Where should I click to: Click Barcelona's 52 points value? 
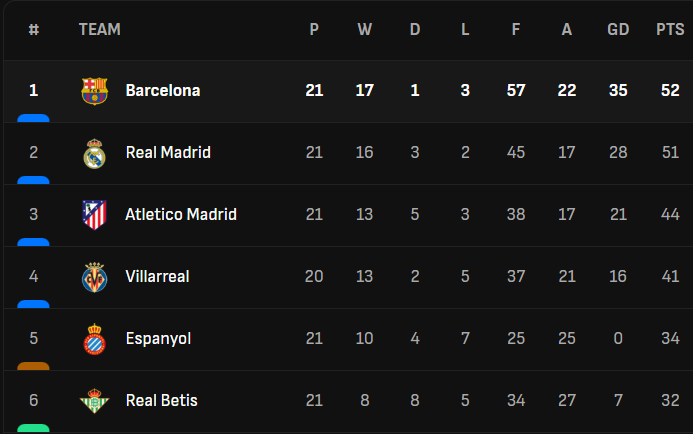coord(670,91)
